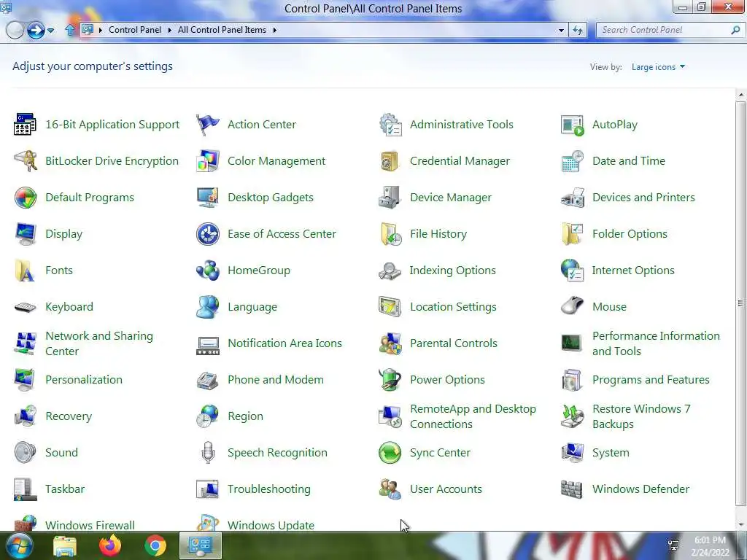Click the Devices and Printers icon
Screen dimensions: 747x560
572,198
